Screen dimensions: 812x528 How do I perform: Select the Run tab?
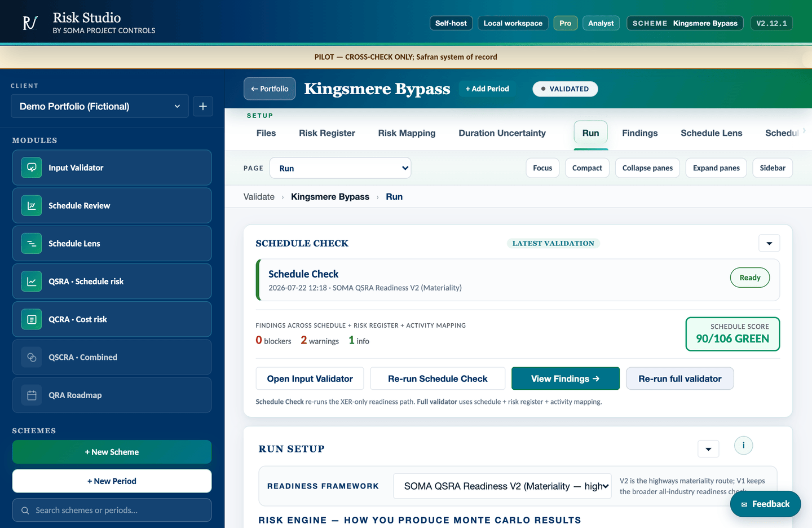[590, 133]
